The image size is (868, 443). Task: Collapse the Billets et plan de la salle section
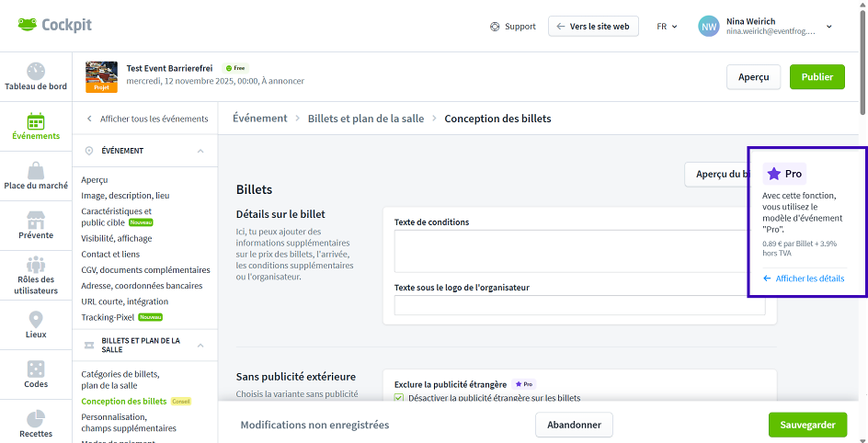coord(200,346)
